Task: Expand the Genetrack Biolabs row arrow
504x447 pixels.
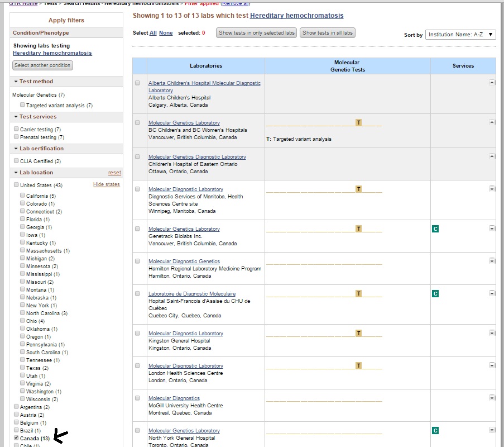Action: tap(492, 229)
